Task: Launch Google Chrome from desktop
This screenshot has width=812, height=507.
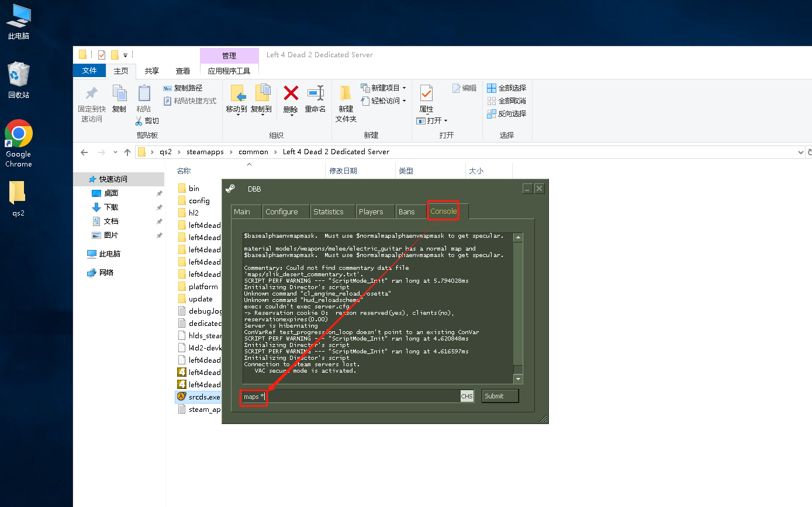Action: coord(18,144)
